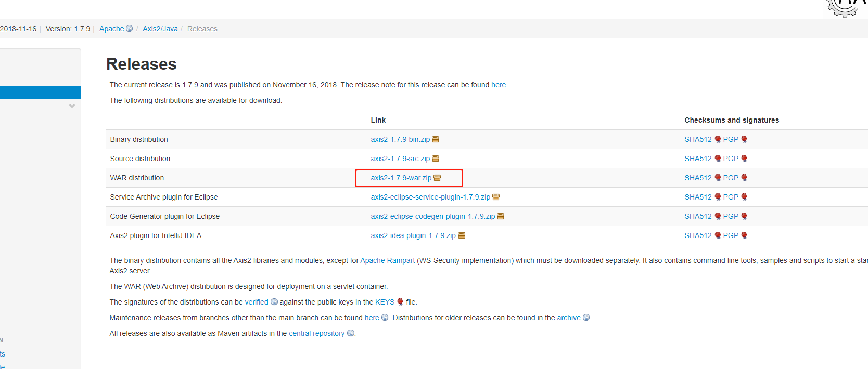The height and width of the screenshot is (369, 868).
Task: Click package icon next to axis2-1.7.9-src.zip
Action: click(x=436, y=159)
